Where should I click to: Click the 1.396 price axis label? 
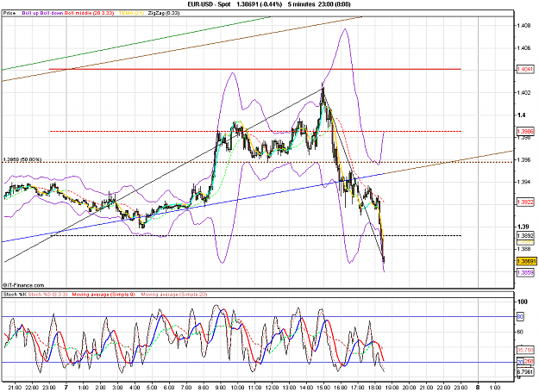523,159
